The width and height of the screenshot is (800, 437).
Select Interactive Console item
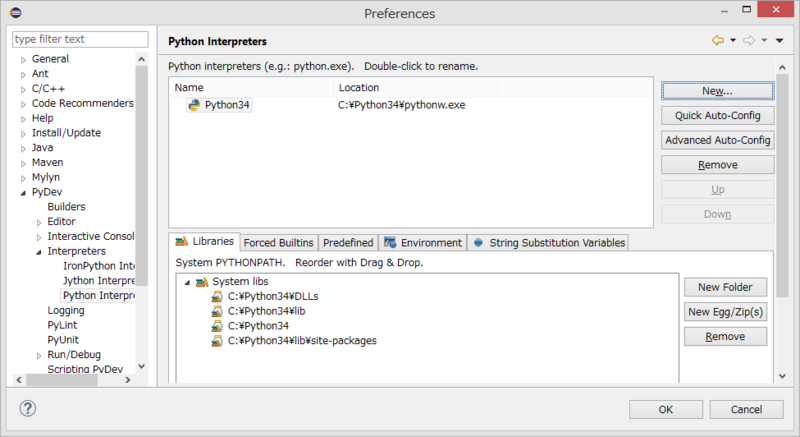pyautogui.click(x=91, y=236)
